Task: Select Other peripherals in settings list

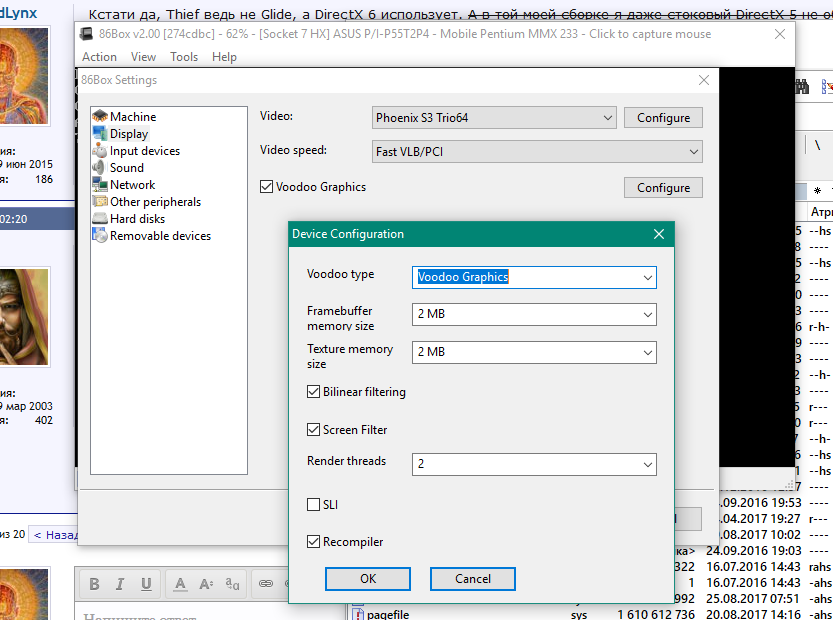Action: click(x=153, y=202)
